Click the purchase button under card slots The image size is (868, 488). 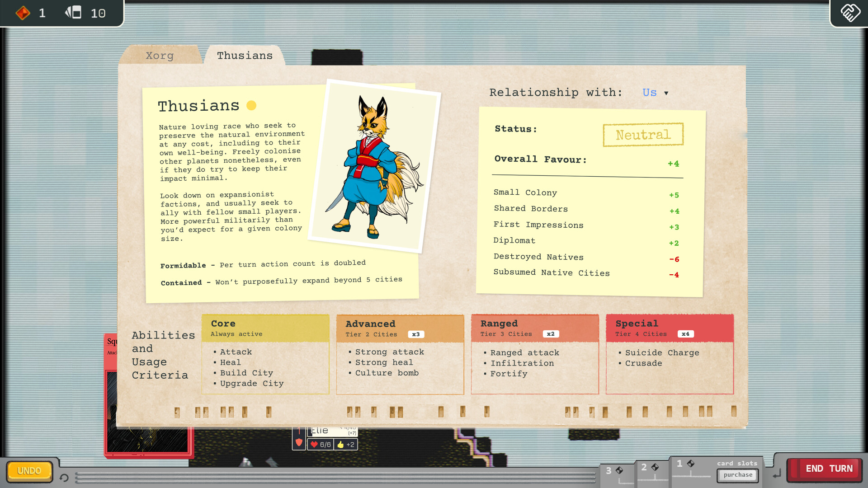coord(738,475)
